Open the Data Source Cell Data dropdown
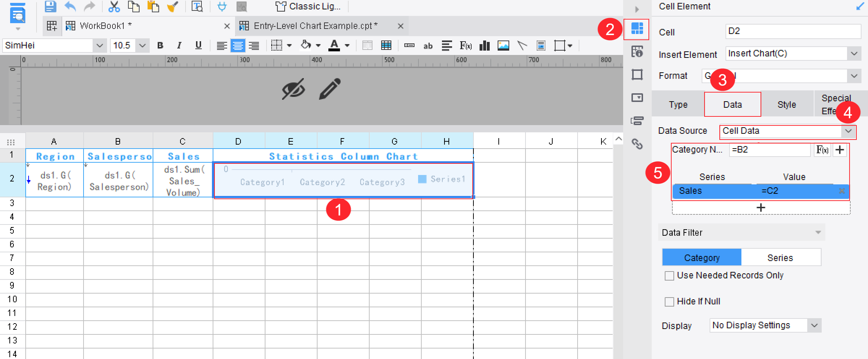 [848, 131]
